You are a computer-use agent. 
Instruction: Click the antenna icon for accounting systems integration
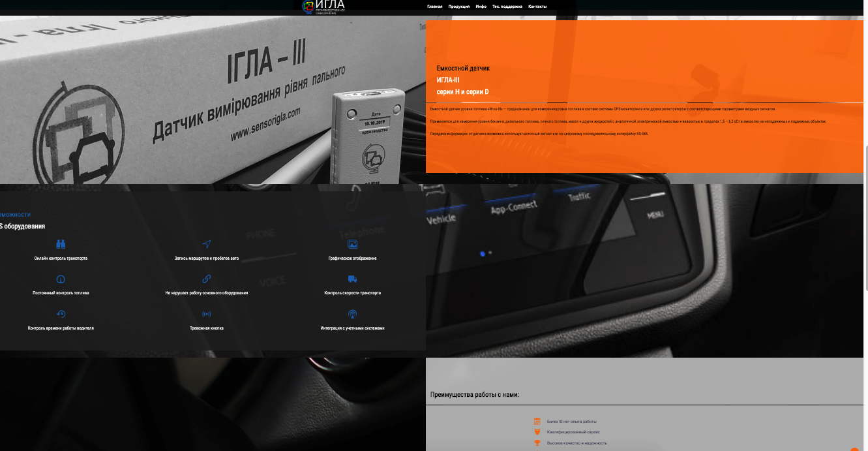(353, 314)
